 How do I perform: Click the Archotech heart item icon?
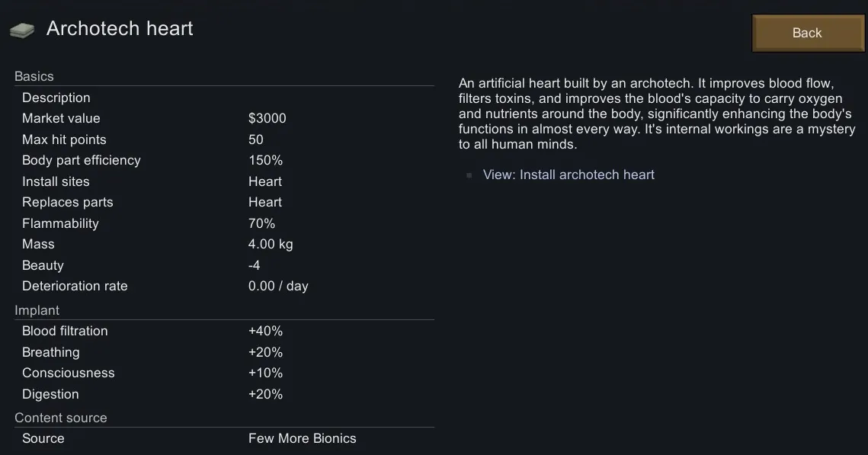pos(22,30)
